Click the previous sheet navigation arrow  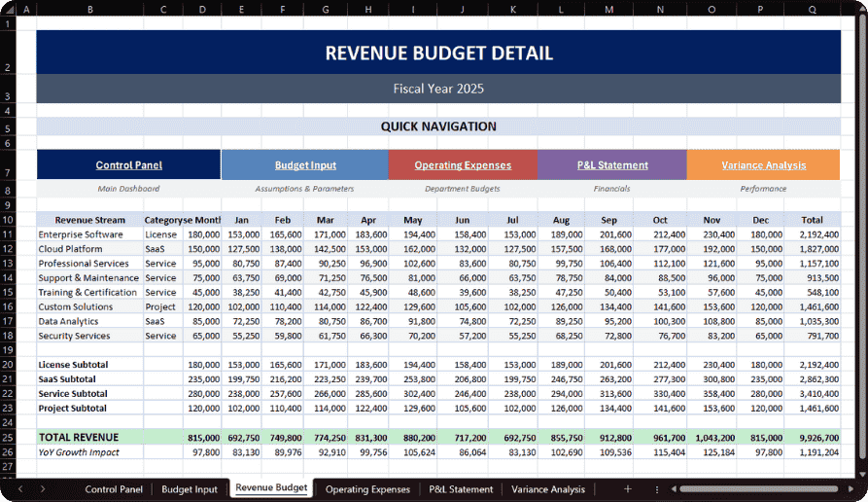pos(19,489)
